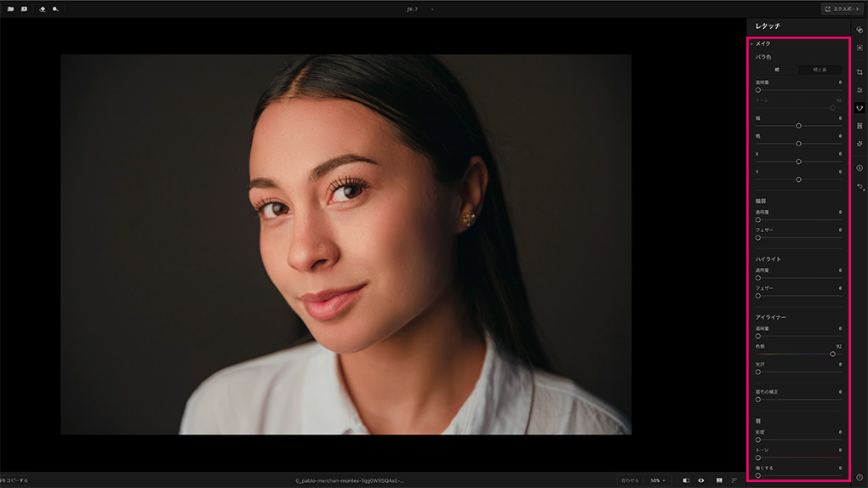The width and height of the screenshot is (868, 488).
Task: Select the crop tool icon
Action: pos(859,72)
